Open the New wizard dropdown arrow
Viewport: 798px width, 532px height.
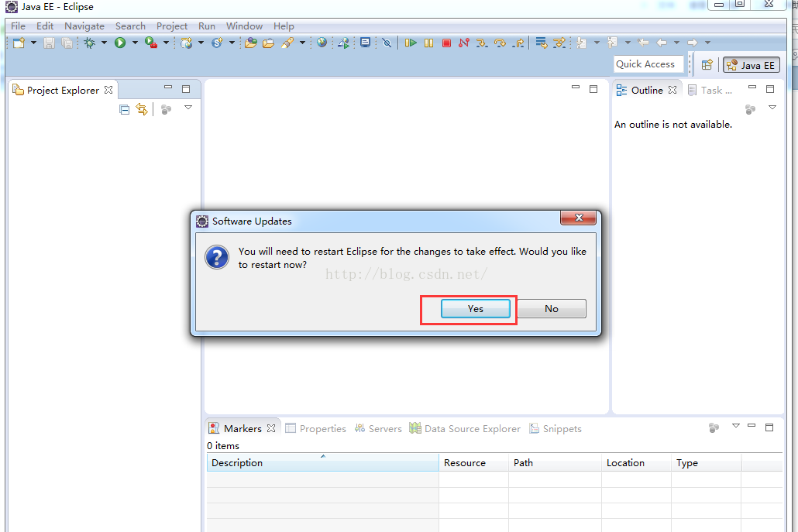tap(33, 43)
